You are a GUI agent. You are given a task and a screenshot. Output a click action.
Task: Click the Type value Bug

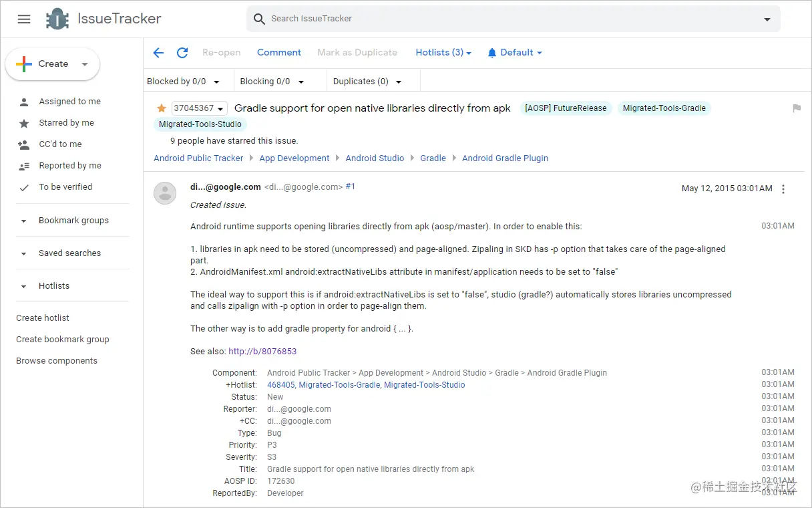[274, 433]
